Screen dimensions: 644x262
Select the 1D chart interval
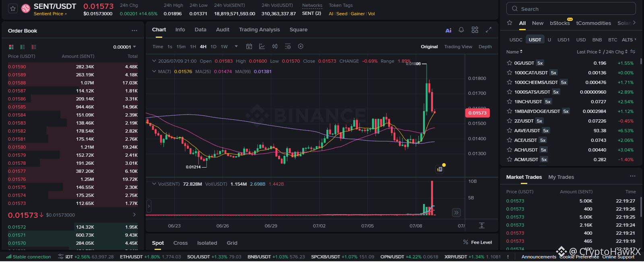click(x=213, y=47)
